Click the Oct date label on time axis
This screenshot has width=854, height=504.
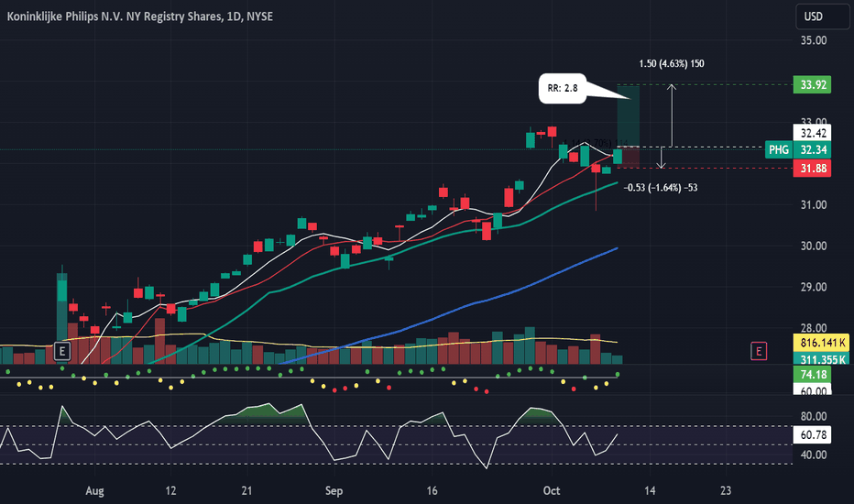click(x=552, y=491)
